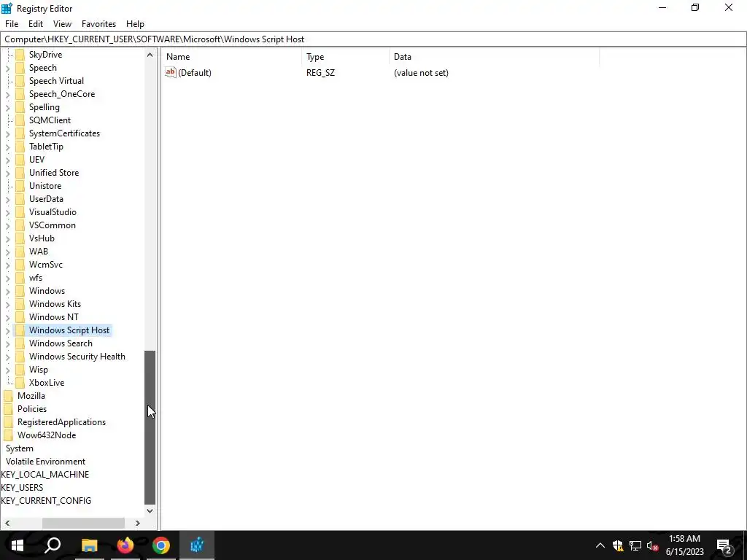This screenshot has width=747, height=560.
Task: Select the SQMClient folder icon
Action: 20,120
